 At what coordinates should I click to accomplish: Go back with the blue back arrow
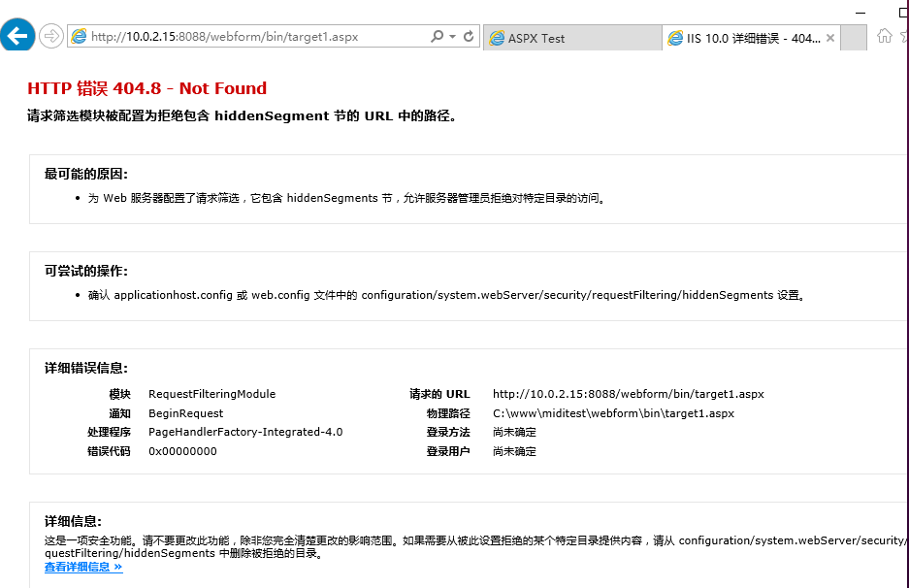pyautogui.click(x=16, y=36)
